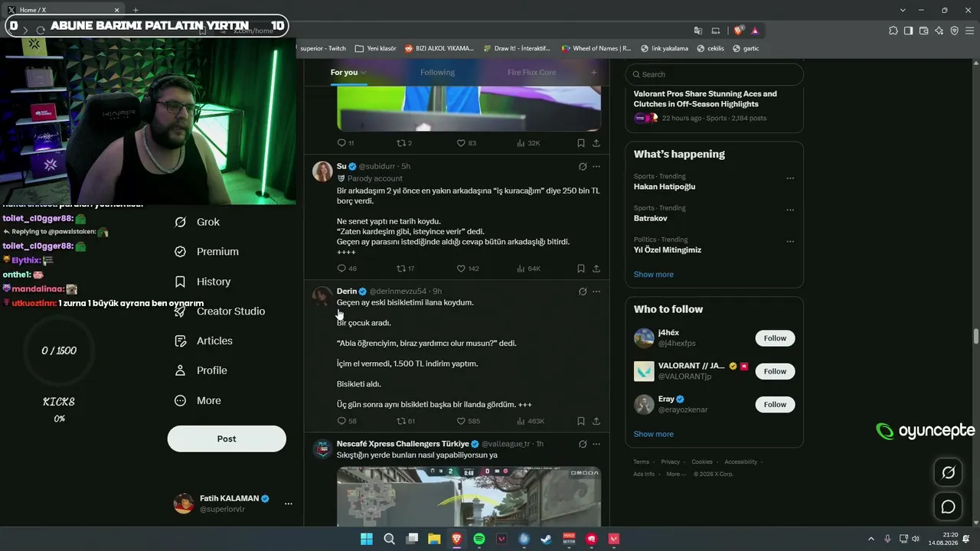The image size is (980, 551).
Task: Expand More menu in X sidebar
Action: tap(198, 401)
